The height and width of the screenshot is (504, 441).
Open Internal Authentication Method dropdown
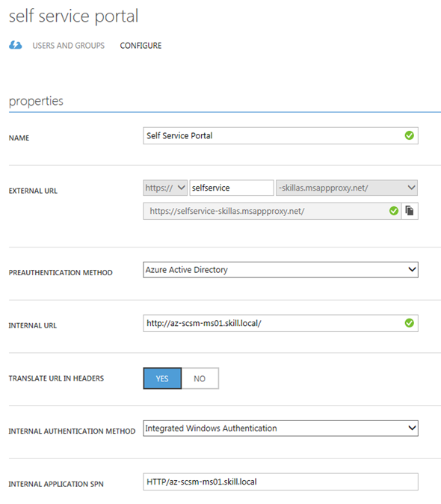pos(280,428)
